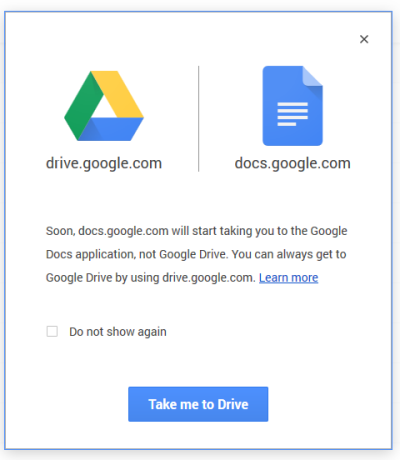Click the "Google Drive by using" line text
The width and height of the screenshot is (400, 460).
click(x=102, y=277)
